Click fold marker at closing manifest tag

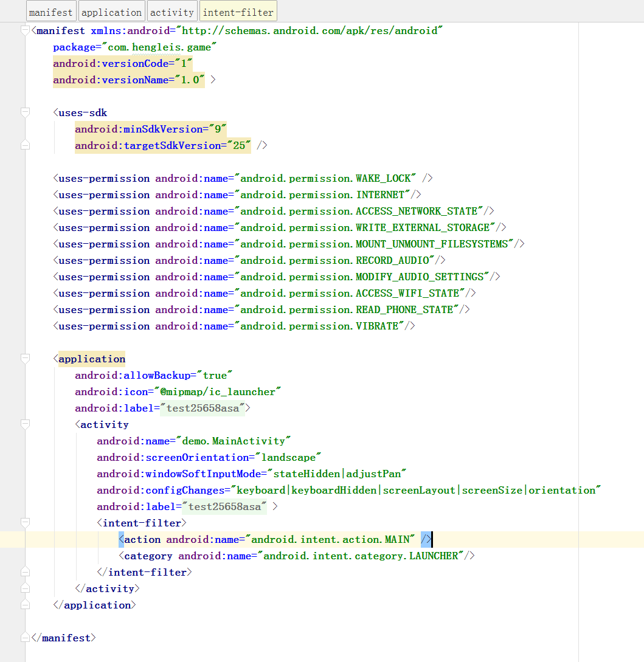click(x=25, y=638)
